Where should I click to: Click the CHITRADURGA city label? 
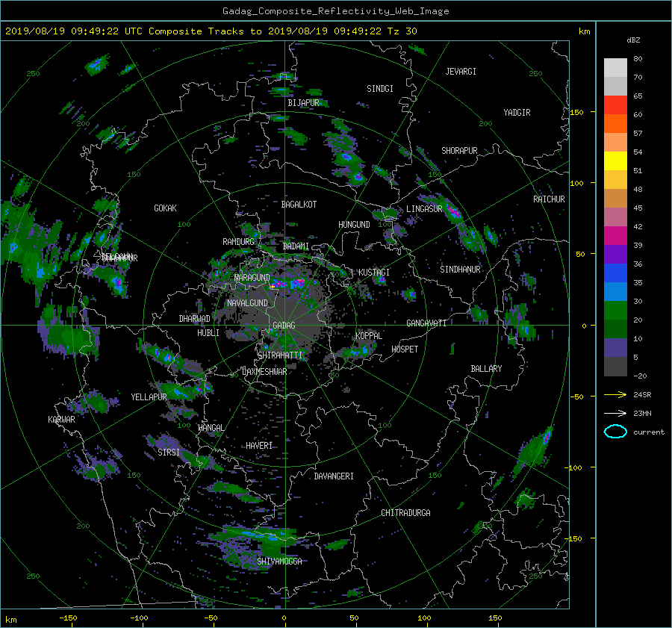pos(405,513)
